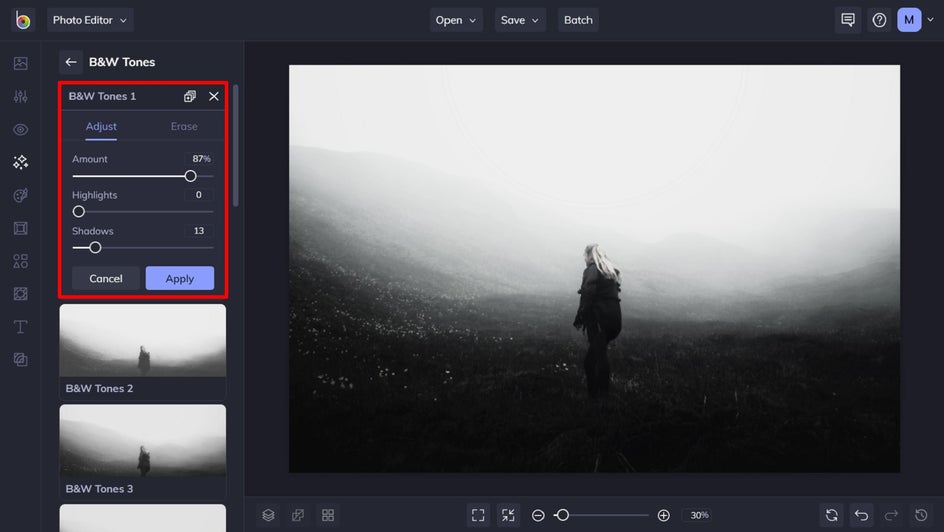Click the zoom level slider handle
The height and width of the screenshot is (532, 944).
click(562, 515)
